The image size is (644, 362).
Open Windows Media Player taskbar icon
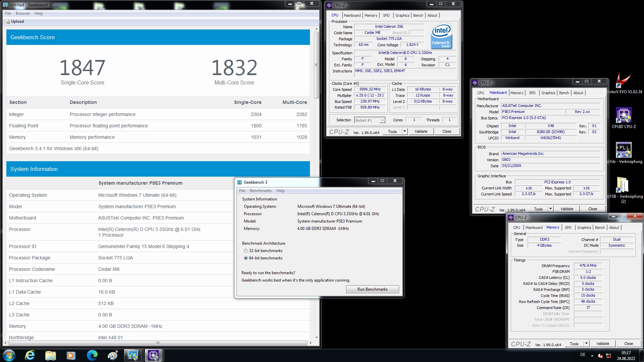[x=71, y=355]
